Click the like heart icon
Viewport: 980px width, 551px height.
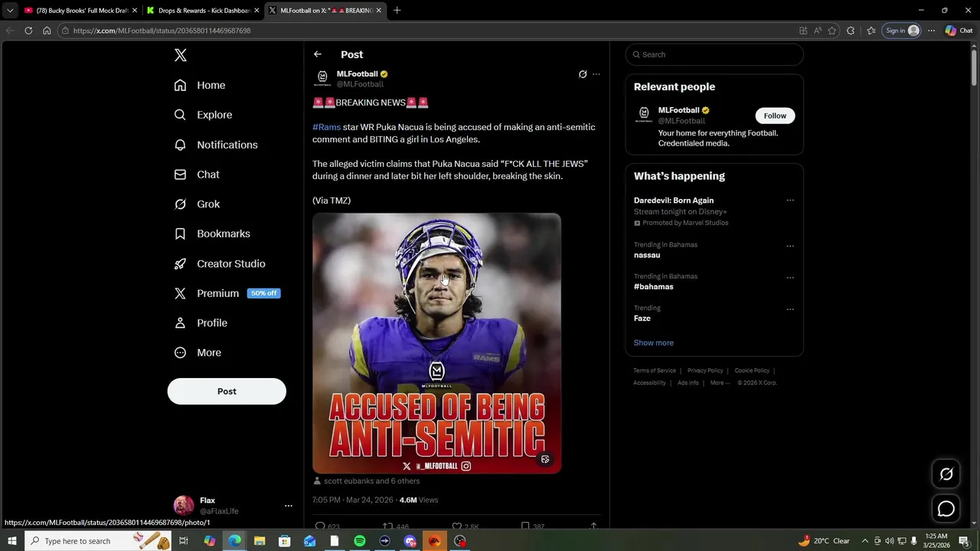click(x=456, y=527)
